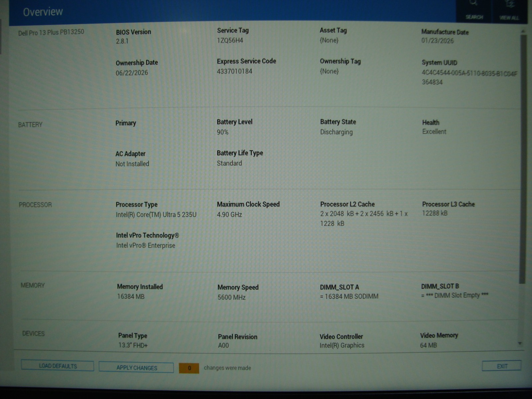Select Asset Tag value {None}
The image size is (532, 399).
[x=329, y=40]
